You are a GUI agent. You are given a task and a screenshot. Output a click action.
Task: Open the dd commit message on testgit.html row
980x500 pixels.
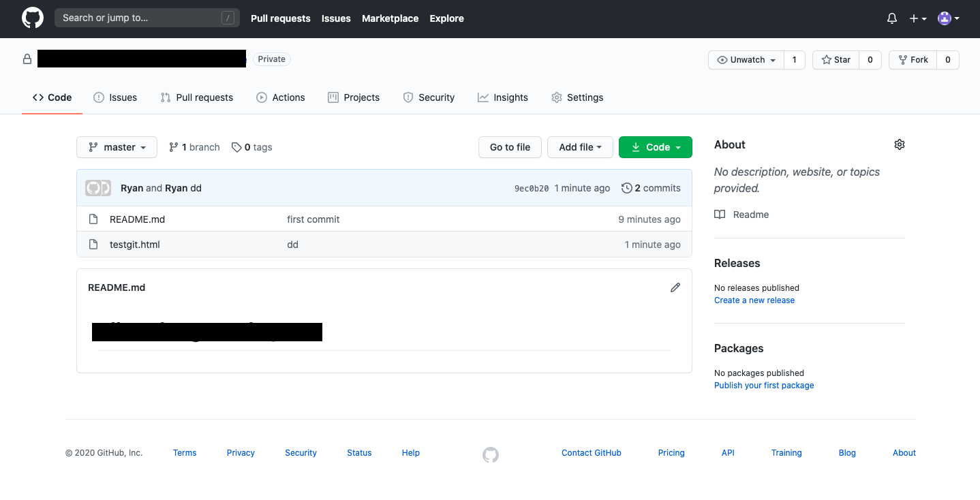tap(293, 245)
